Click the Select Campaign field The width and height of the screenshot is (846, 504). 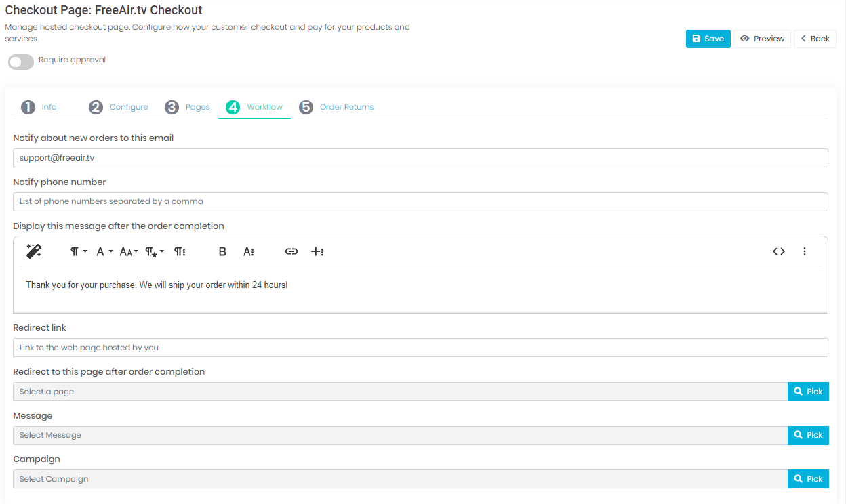click(400, 479)
